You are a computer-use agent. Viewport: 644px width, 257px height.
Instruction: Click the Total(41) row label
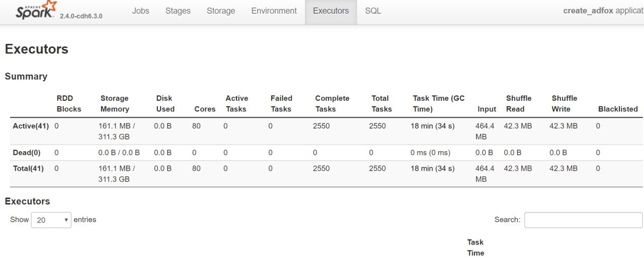[x=28, y=168]
